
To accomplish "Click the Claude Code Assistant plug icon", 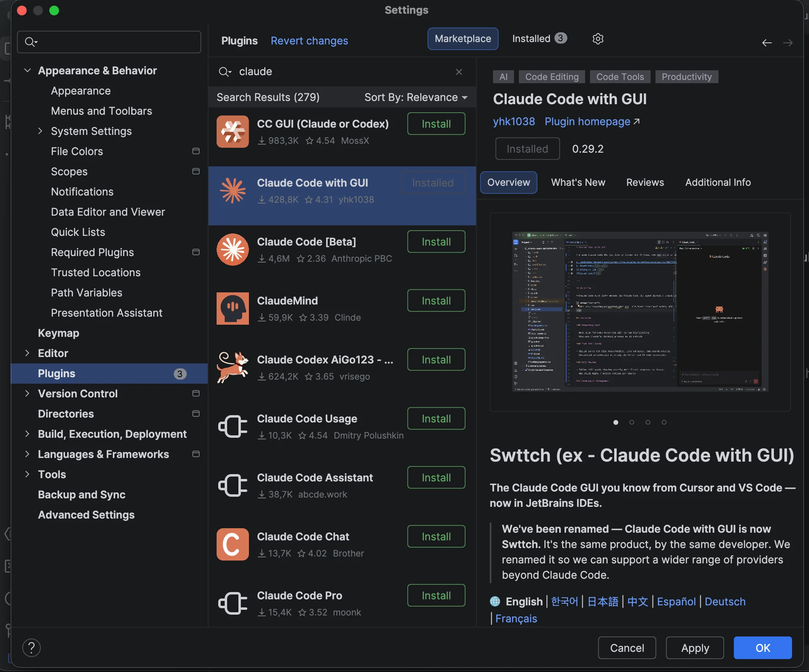I will [x=233, y=485].
